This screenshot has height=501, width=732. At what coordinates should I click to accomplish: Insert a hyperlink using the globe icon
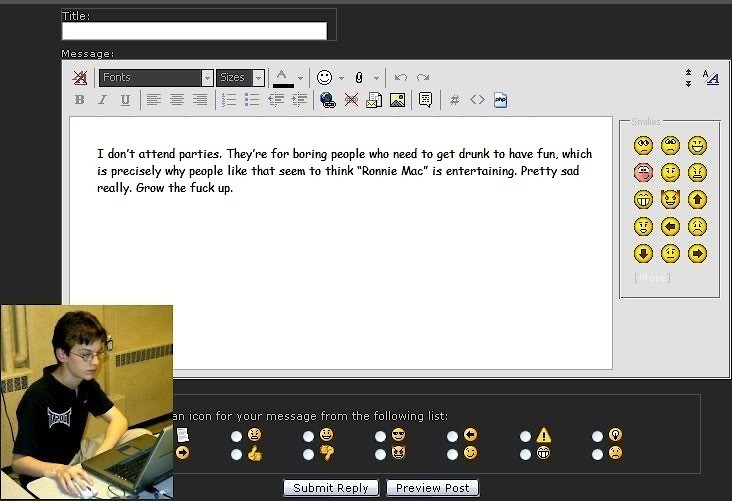[x=327, y=100]
